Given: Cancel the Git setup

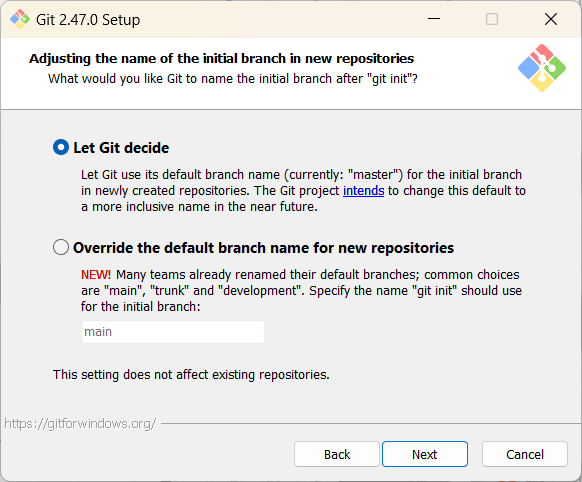Looking at the screenshot, I should pos(525,454).
